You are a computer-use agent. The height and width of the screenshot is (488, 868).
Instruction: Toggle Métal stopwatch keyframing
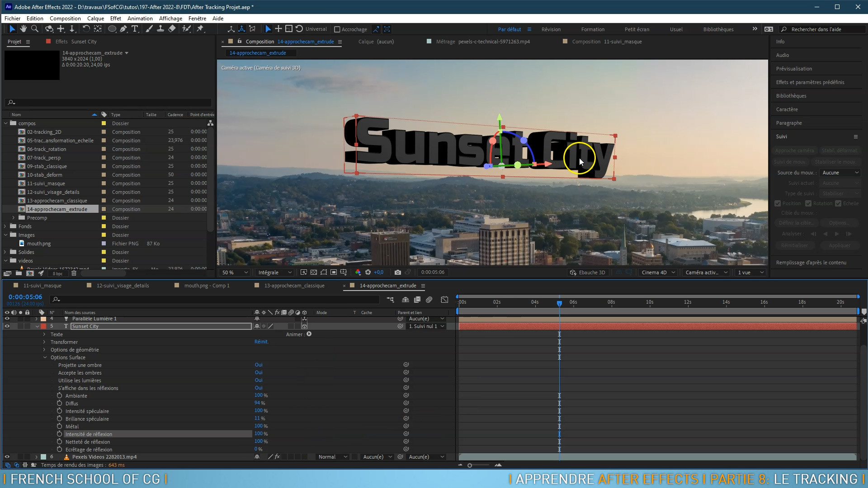[x=59, y=427]
